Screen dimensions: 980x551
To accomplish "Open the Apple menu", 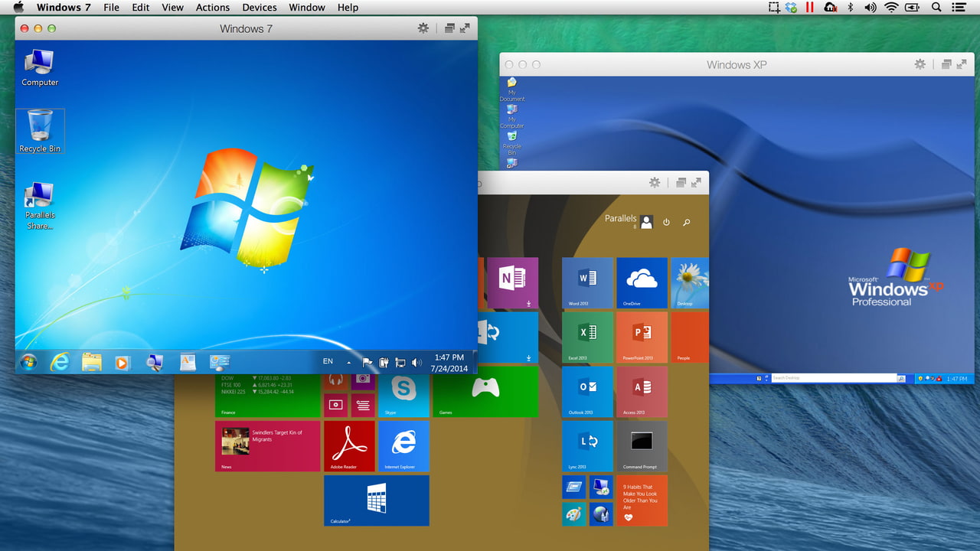I will point(18,7).
